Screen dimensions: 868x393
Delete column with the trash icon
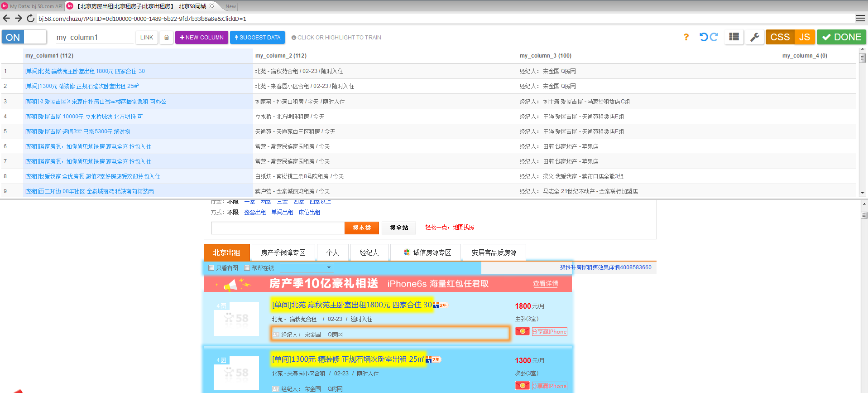(x=166, y=38)
